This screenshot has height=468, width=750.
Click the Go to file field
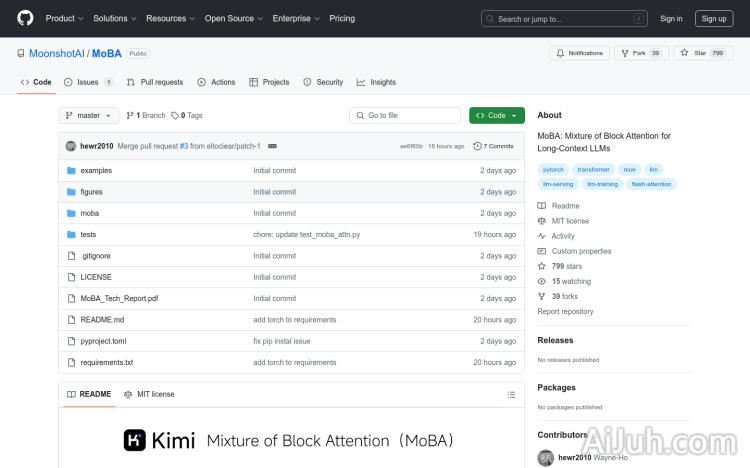coord(405,116)
